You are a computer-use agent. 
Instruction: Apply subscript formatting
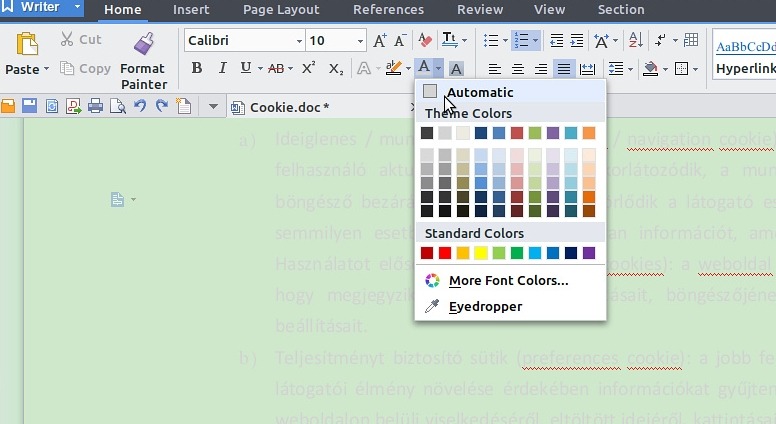336,68
